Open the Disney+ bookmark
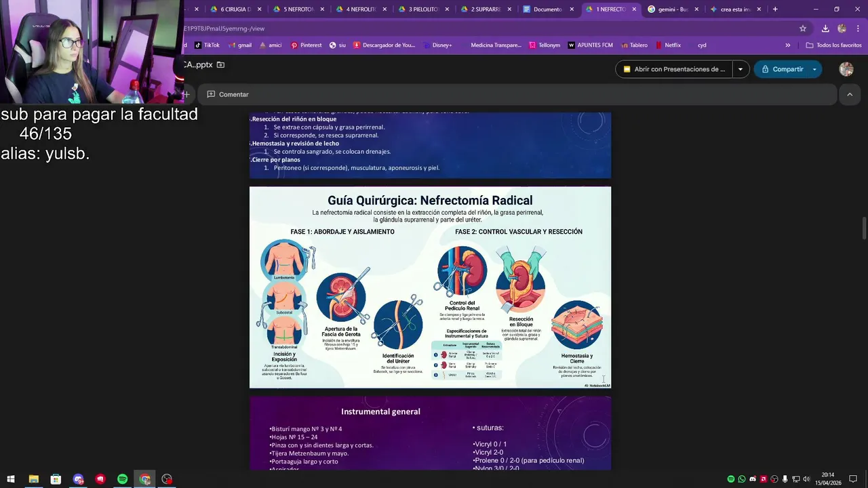 coord(437,45)
